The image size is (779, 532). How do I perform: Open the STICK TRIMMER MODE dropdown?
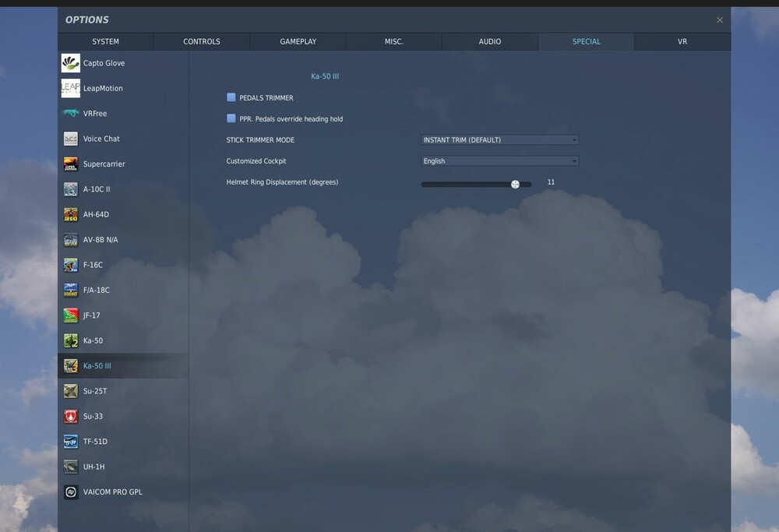coord(499,139)
